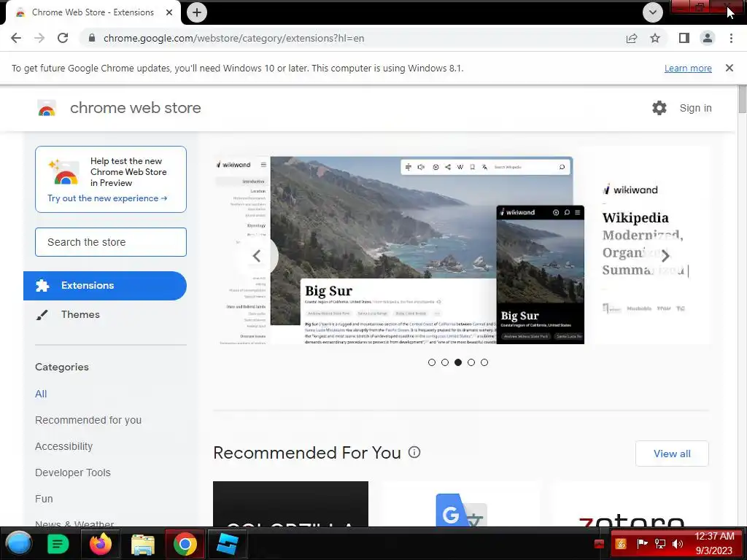This screenshot has width=747, height=560.
Task: Choose Recommended for you category
Action: (88, 420)
